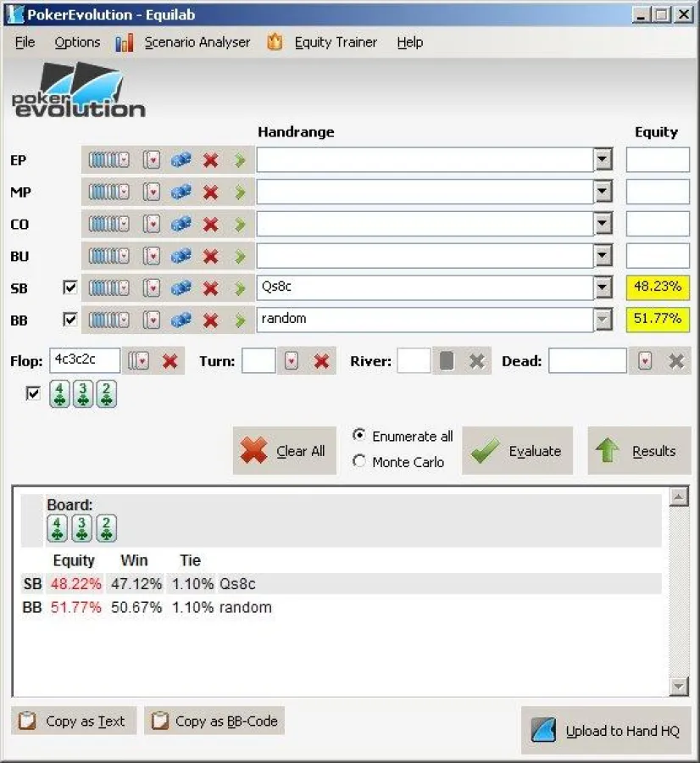This screenshot has height=763, width=700.
Task: Open hand range selector for EP row
Action: click(x=108, y=160)
